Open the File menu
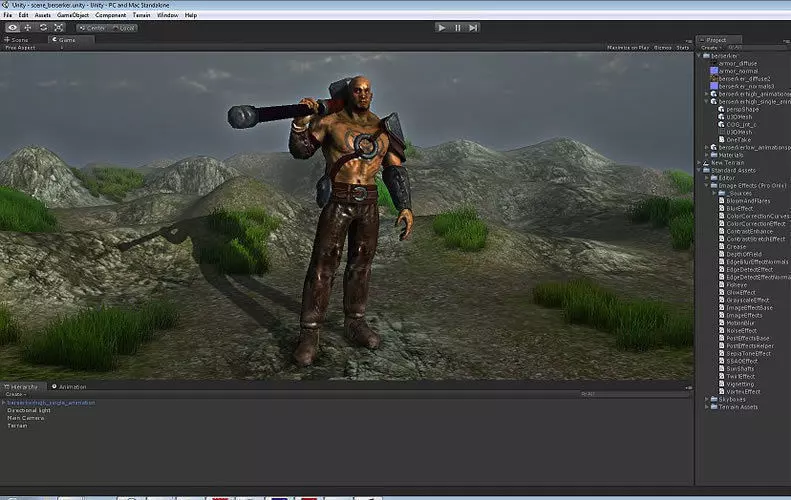The height and width of the screenshot is (500, 791). tap(8, 15)
